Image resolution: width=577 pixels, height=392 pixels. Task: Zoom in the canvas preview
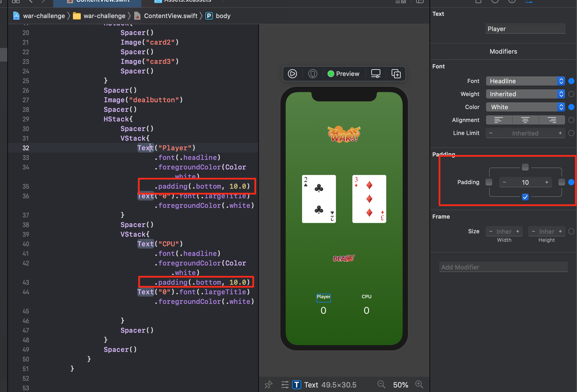tap(419, 384)
